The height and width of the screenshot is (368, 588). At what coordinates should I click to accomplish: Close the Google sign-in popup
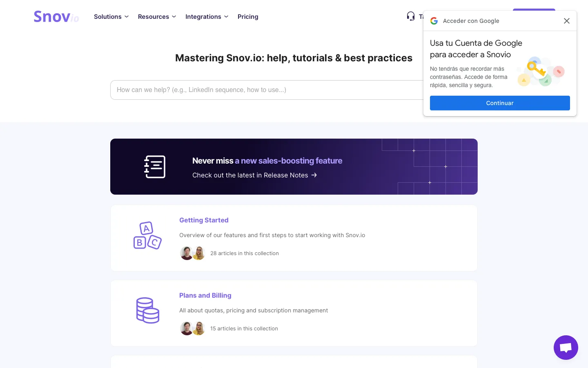(x=567, y=21)
